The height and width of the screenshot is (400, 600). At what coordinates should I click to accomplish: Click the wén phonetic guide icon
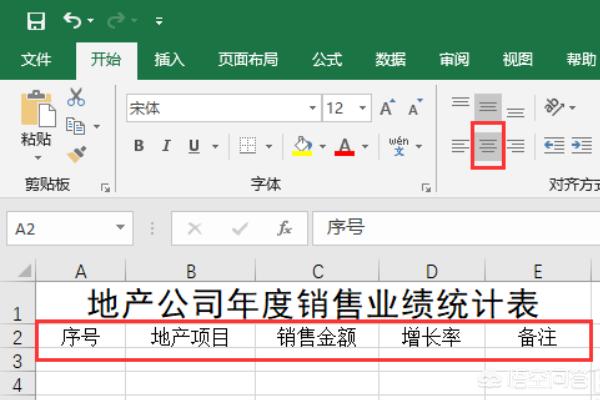pyautogui.click(x=399, y=146)
